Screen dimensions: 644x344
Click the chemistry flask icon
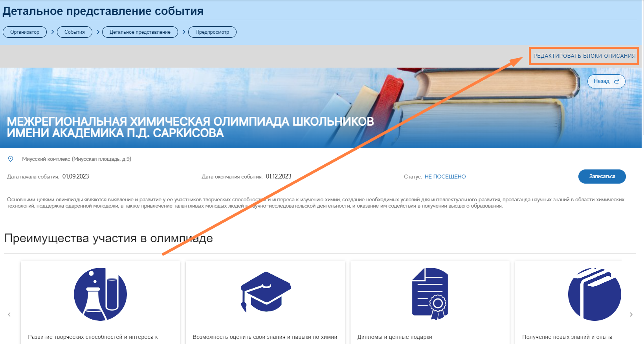point(100,294)
